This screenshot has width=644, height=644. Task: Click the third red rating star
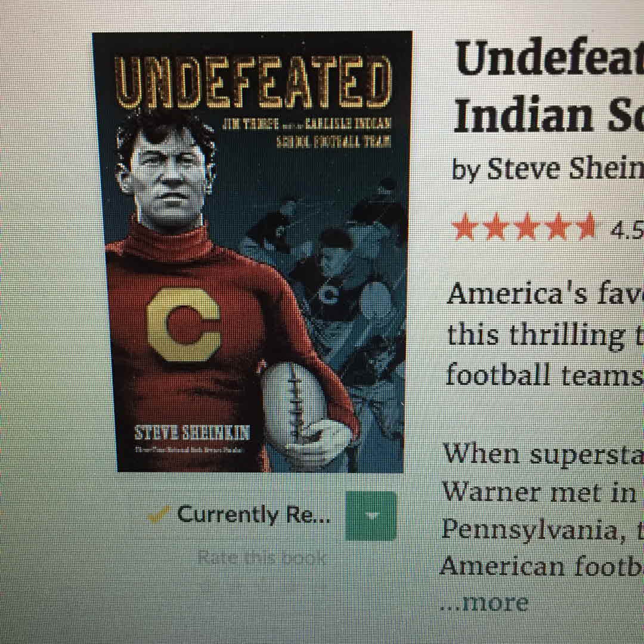pyautogui.click(x=527, y=227)
